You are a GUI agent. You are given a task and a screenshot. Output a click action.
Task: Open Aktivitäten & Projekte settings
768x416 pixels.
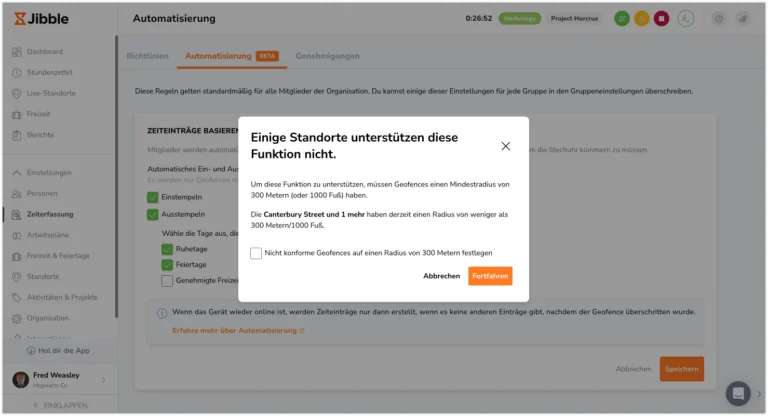click(x=62, y=297)
